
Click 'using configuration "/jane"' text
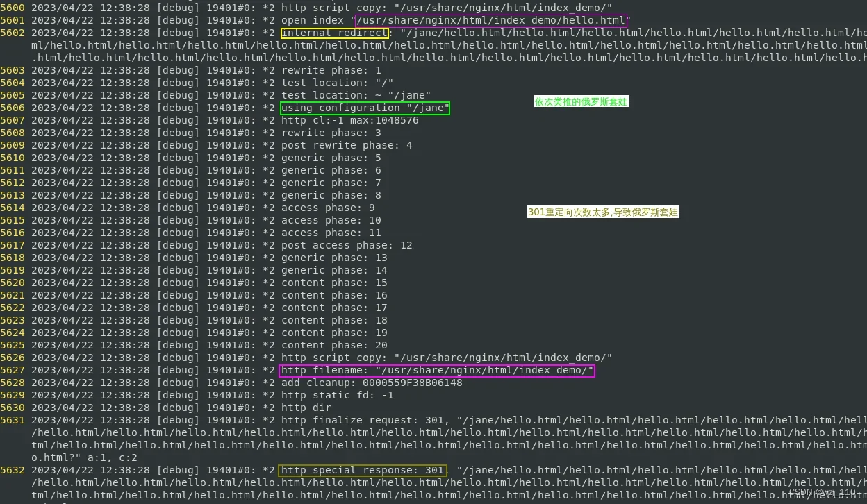click(365, 108)
